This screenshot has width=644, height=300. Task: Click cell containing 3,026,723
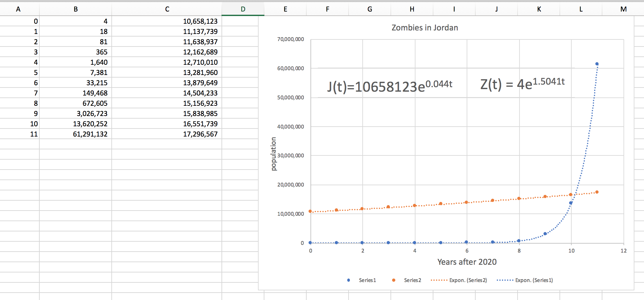(x=76, y=113)
